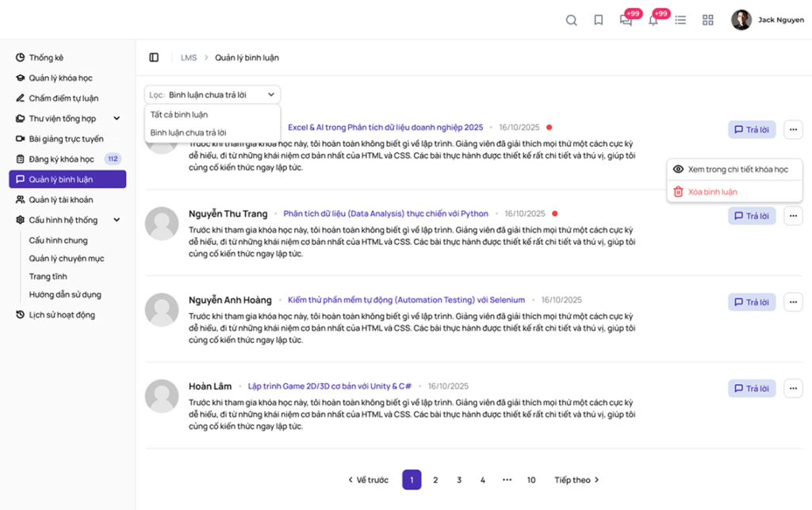The height and width of the screenshot is (510, 812).
Task: Go to page 3 of comments
Action: [x=459, y=480]
